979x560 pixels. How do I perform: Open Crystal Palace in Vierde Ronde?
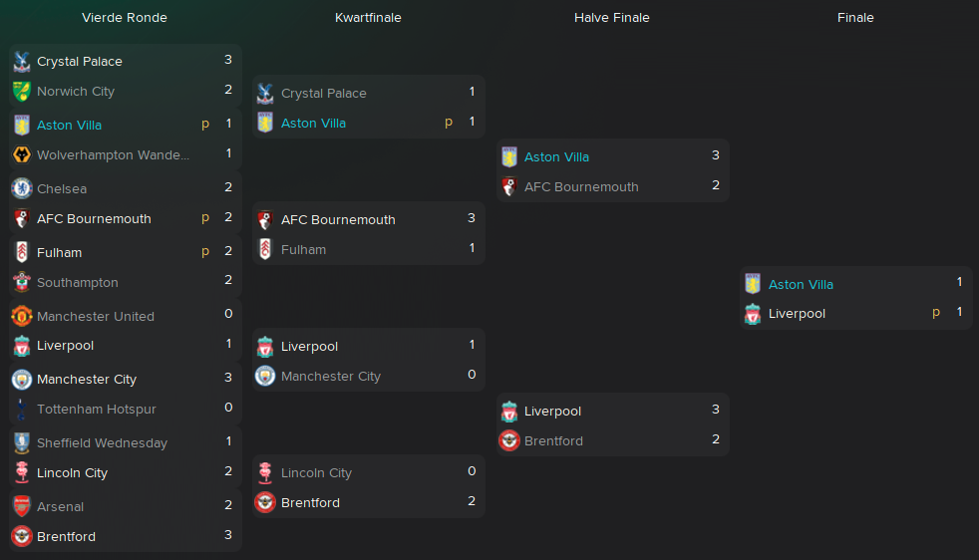tap(80, 61)
